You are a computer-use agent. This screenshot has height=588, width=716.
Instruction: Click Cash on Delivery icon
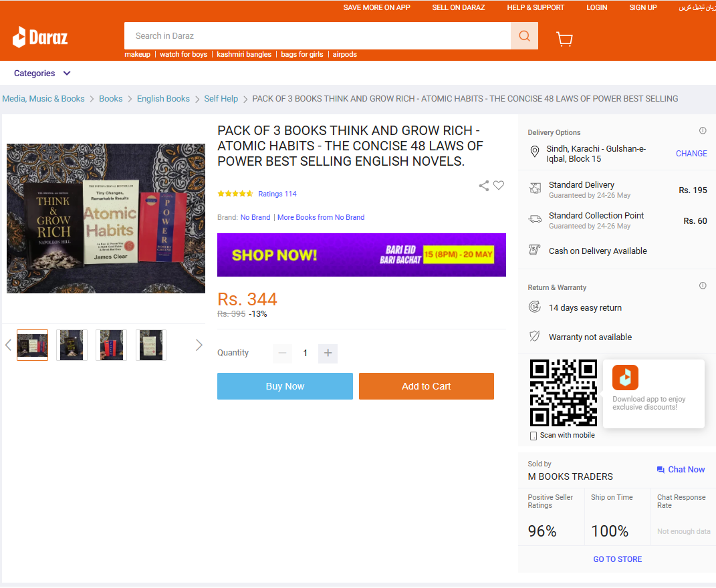534,250
